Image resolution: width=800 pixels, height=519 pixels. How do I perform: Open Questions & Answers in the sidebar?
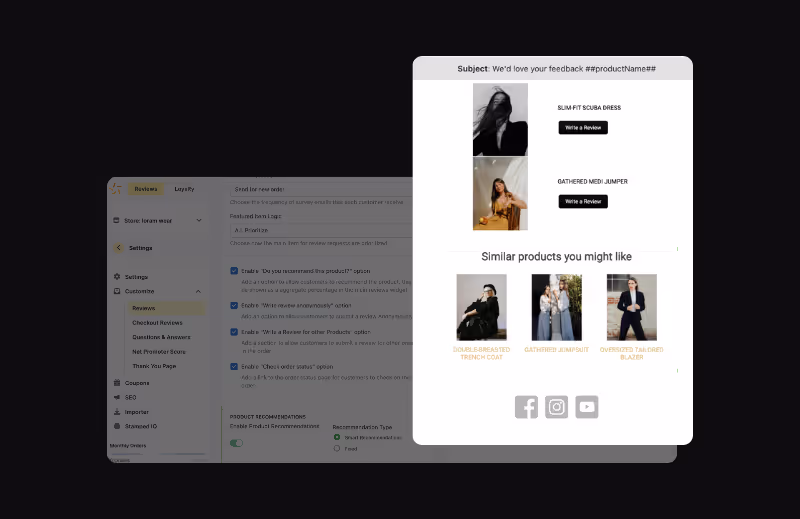pos(161,337)
